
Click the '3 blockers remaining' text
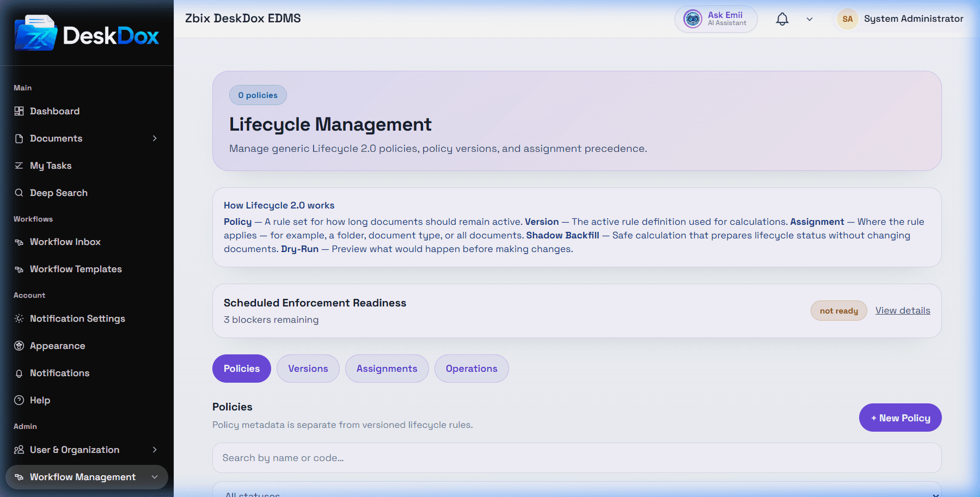[x=271, y=320]
